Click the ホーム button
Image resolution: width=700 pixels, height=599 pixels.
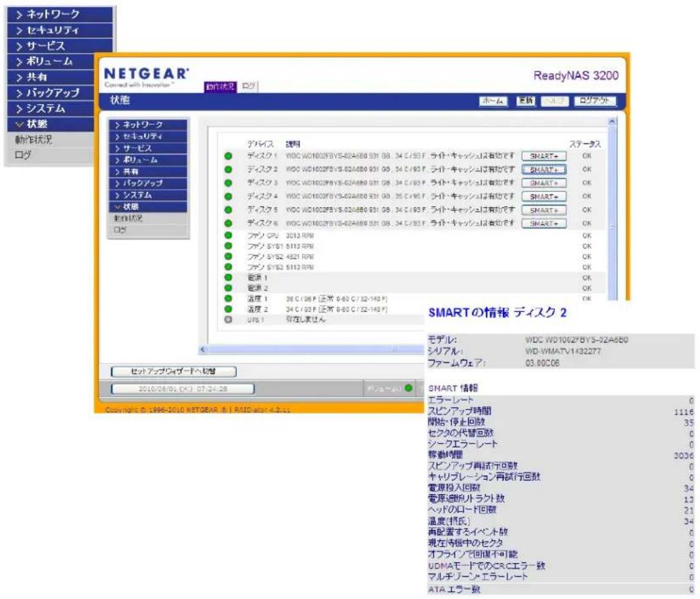pyautogui.click(x=493, y=101)
